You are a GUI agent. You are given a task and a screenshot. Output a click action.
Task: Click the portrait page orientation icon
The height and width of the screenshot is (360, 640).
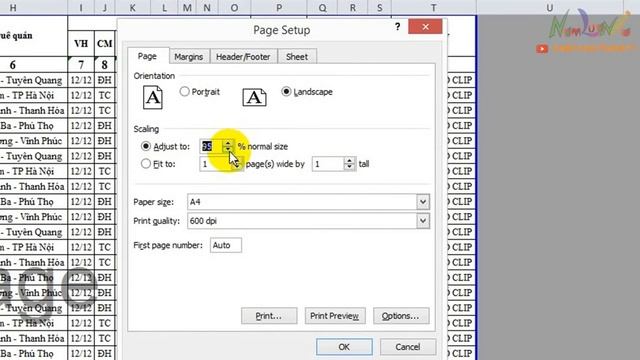(x=153, y=97)
